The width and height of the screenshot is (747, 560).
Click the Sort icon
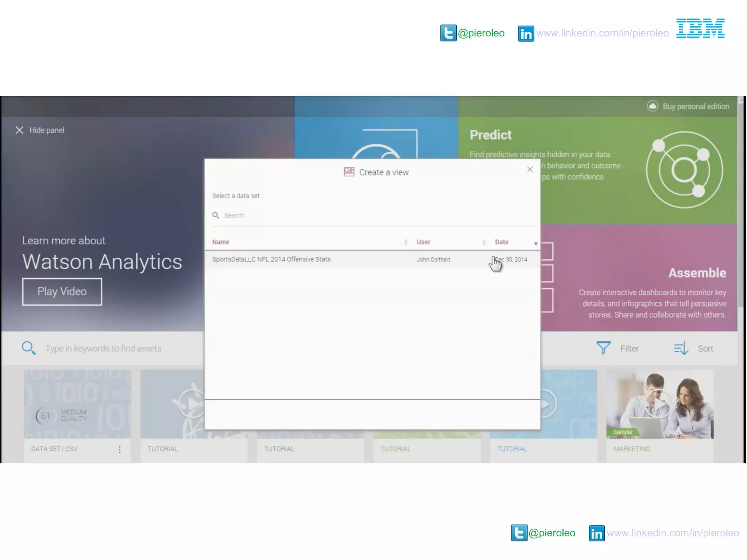(x=681, y=348)
